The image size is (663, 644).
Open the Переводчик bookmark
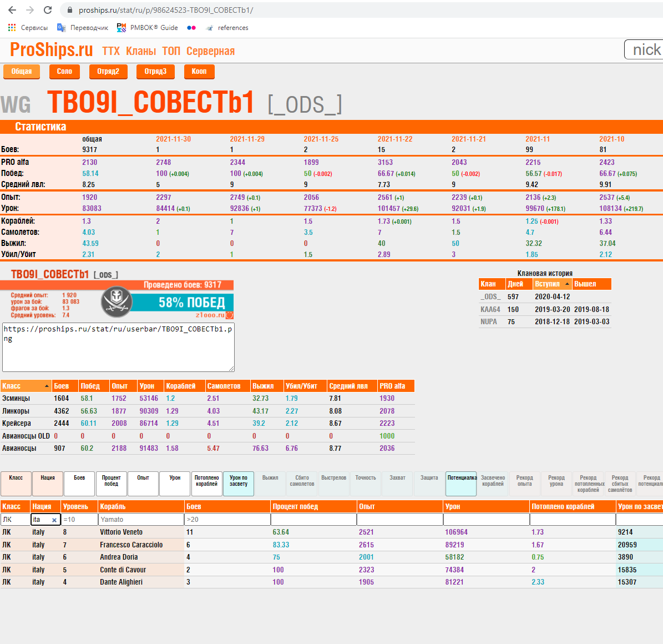click(83, 28)
